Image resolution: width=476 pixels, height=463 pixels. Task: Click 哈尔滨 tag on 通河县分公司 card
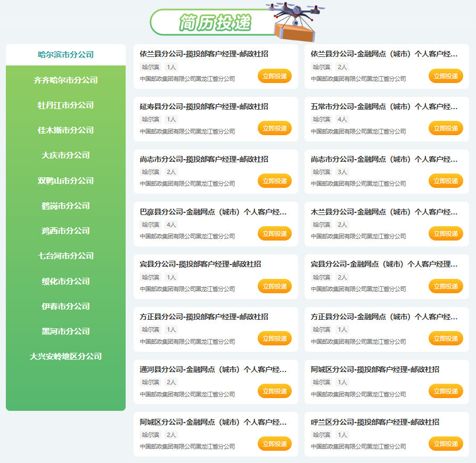151,382
